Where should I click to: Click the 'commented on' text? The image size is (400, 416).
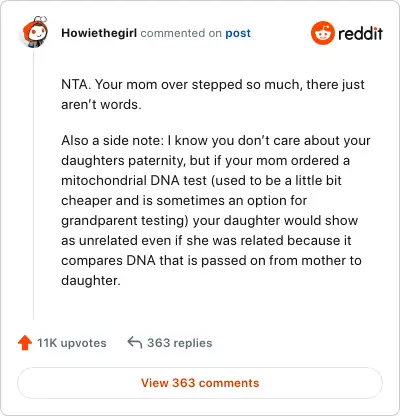point(181,33)
